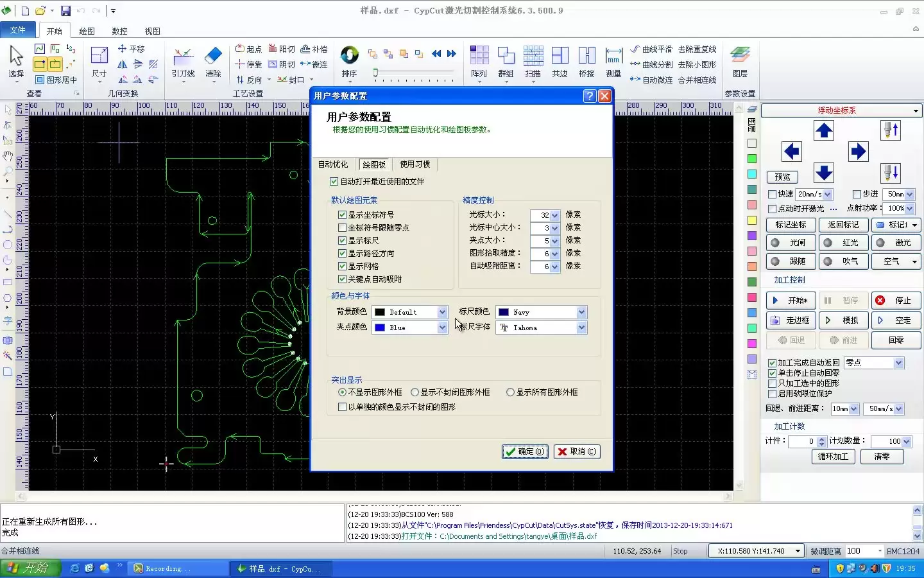Image resolution: width=924 pixels, height=578 pixels.
Task: Select 显示不封闭图形外框 radio option
Action: tap(415, 392)
